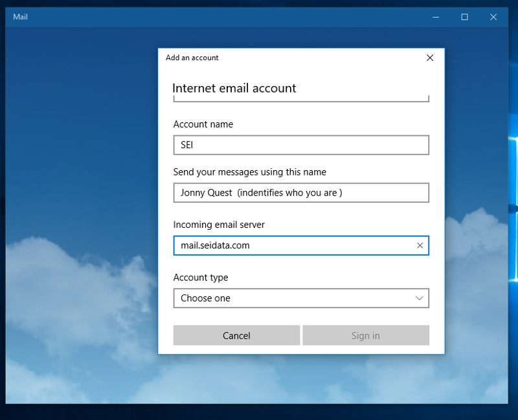Click the Add an account dialog title
The image size is (518, 420).
pos(192,58)
